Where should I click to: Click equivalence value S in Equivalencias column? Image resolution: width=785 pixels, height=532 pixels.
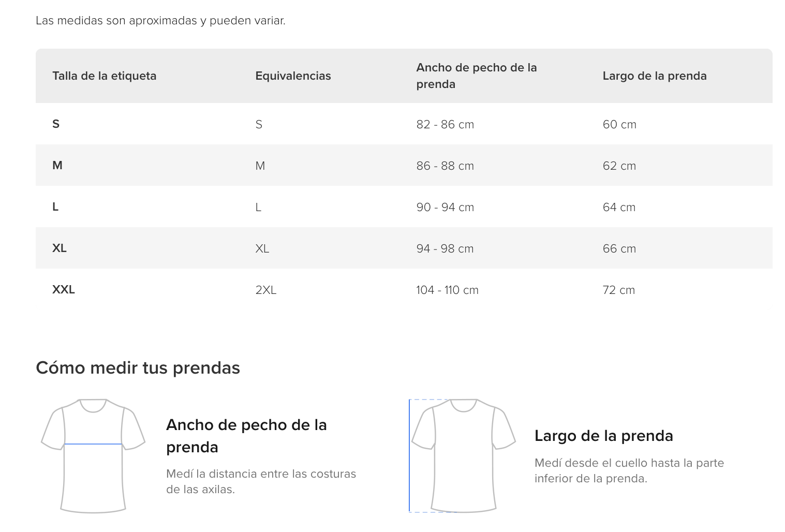pos(259,125)
